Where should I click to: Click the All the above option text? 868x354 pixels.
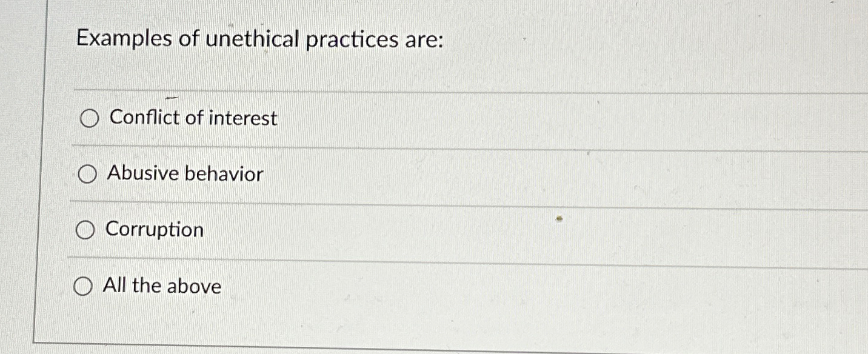click(x=162, y=286)
